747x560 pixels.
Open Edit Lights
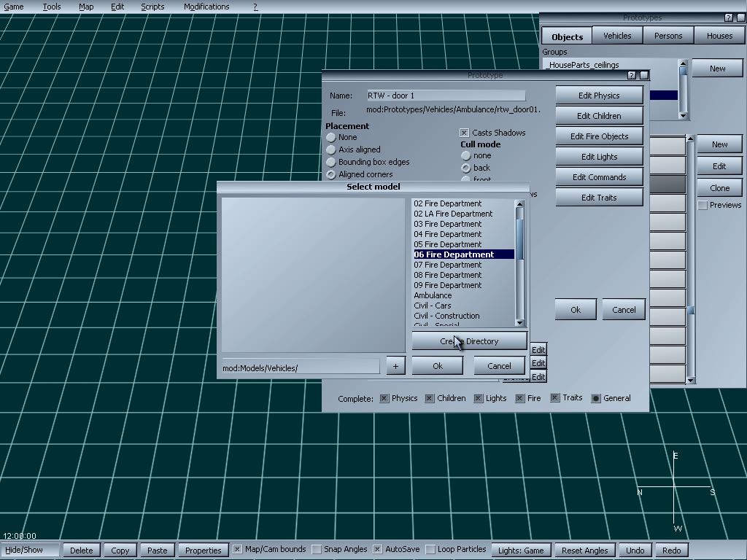tap(599, 157)
